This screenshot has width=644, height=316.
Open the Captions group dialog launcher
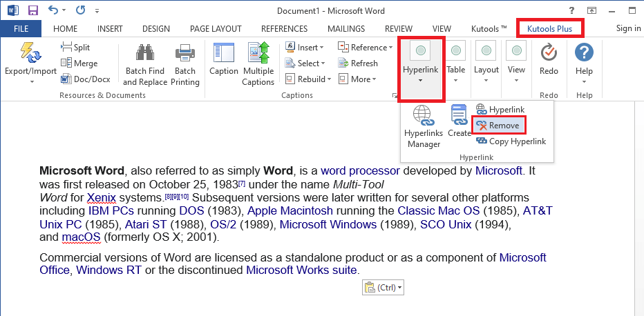[x=395, y=95]
